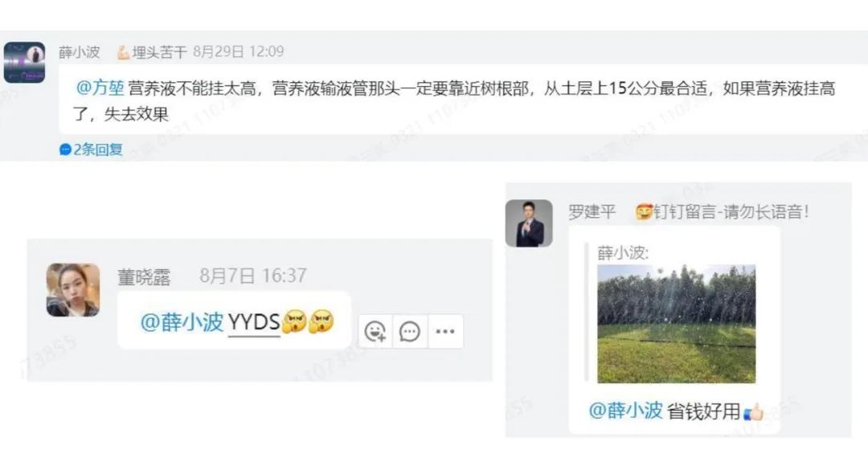The image size is (868, 462).
Task: Open 董晓露's profile avatar
Action: click(x=73, y=290)
